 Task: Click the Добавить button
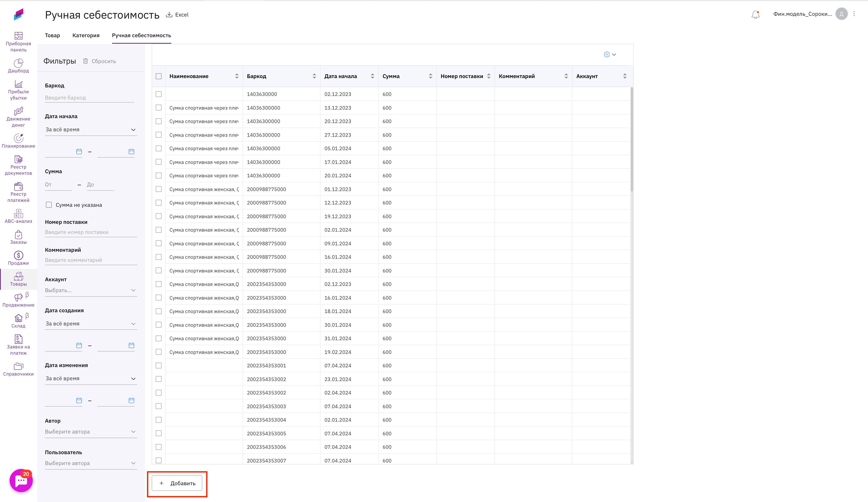[177, 483]
